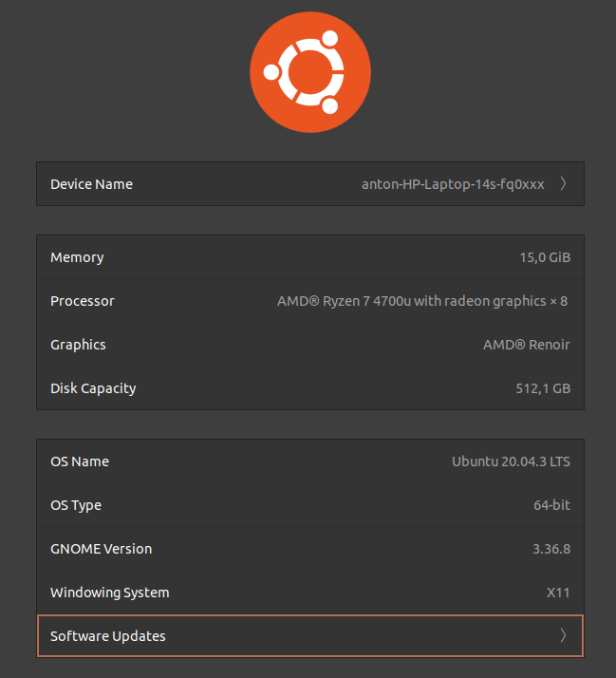Image resolution: width=616 pixels, height=678 pixels.
Task: Click the Device Name label
Action: click(x=92, y=184)
